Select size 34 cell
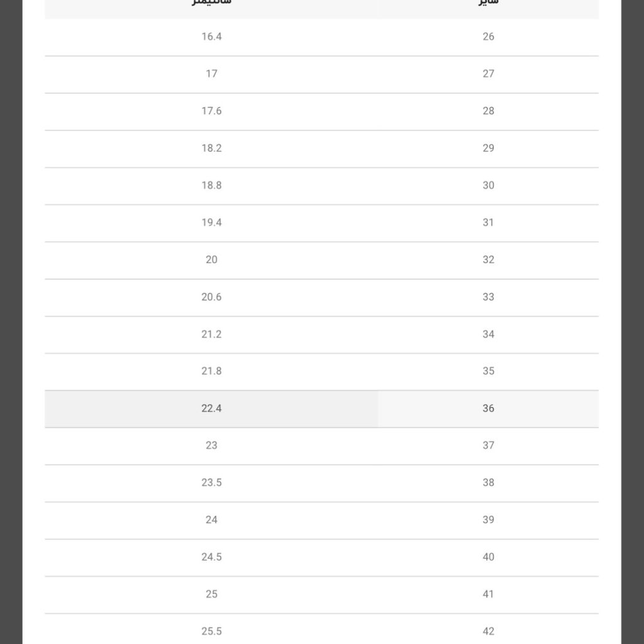The image size is (644, 644). [x=488, y=335]
